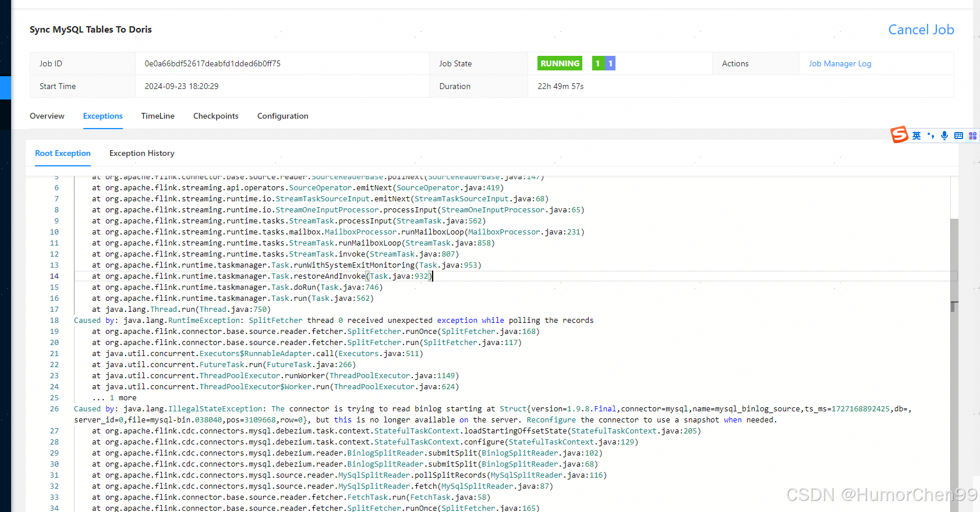Click line 29 BinlogSplitReader.submitSplit java:102 row
Viewport: 980px width, 512px height.
347,453
